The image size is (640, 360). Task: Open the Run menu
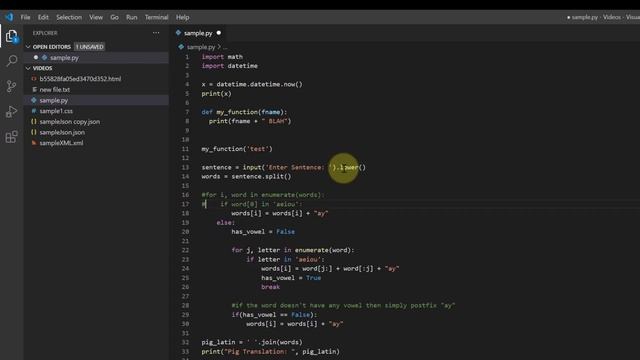tap(131, 17)
